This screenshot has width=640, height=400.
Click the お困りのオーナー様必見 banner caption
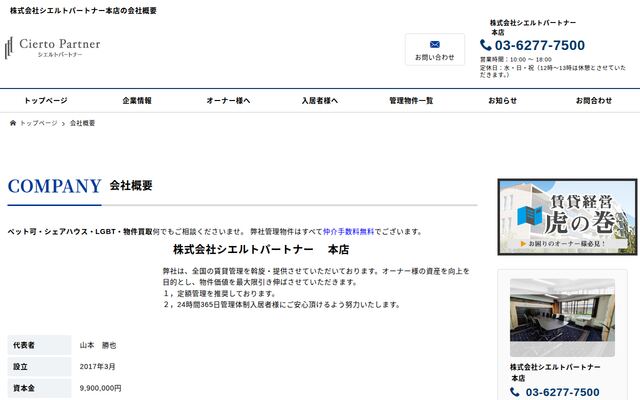coord(563,244)
